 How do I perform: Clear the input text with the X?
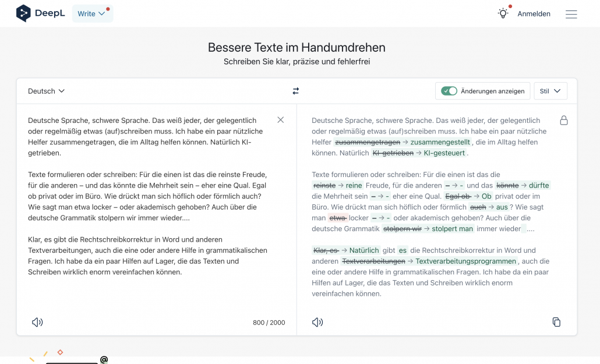(x=280, y=119)
